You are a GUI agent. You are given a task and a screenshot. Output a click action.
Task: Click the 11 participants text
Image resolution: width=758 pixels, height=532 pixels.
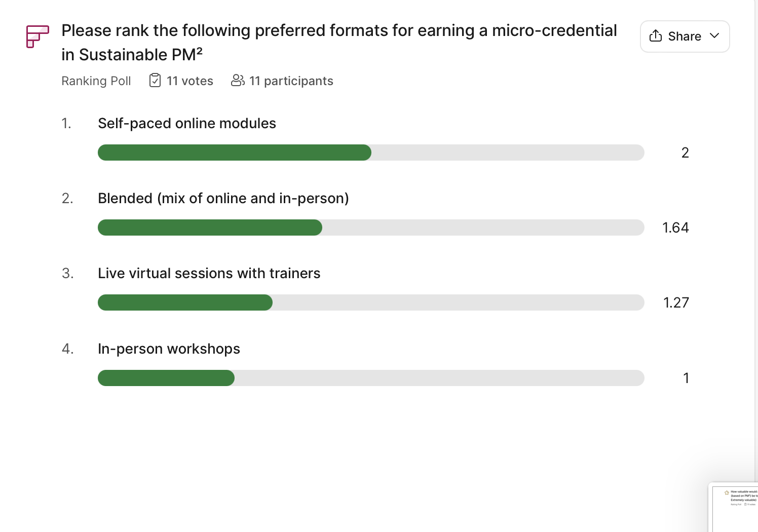pos(291,81)
